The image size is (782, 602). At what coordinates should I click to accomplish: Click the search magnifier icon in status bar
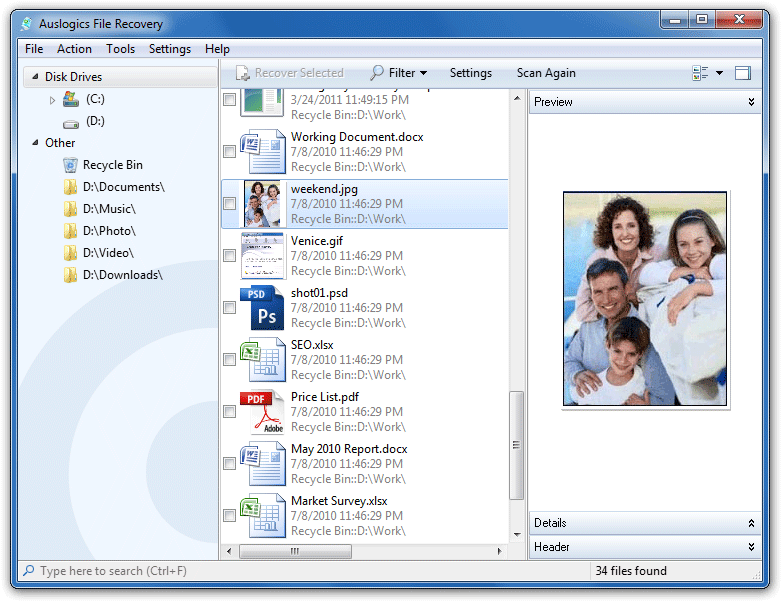[x=29, y=570]
